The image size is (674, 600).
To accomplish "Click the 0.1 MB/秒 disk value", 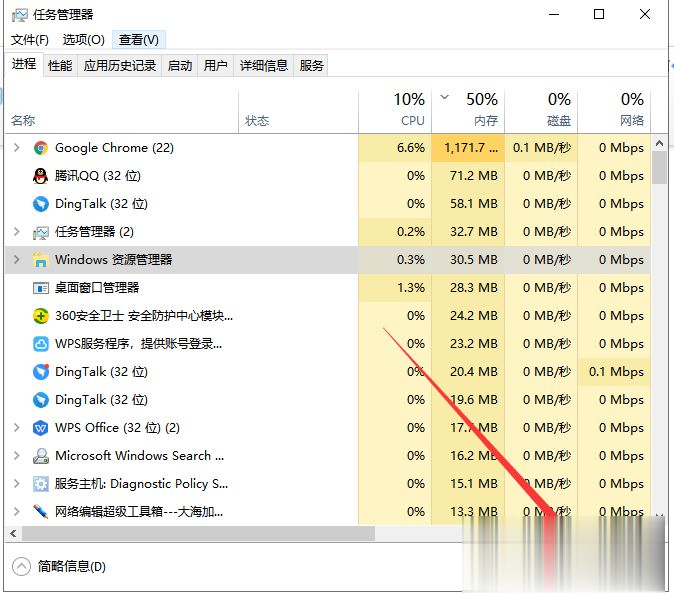I will (542, 148).
